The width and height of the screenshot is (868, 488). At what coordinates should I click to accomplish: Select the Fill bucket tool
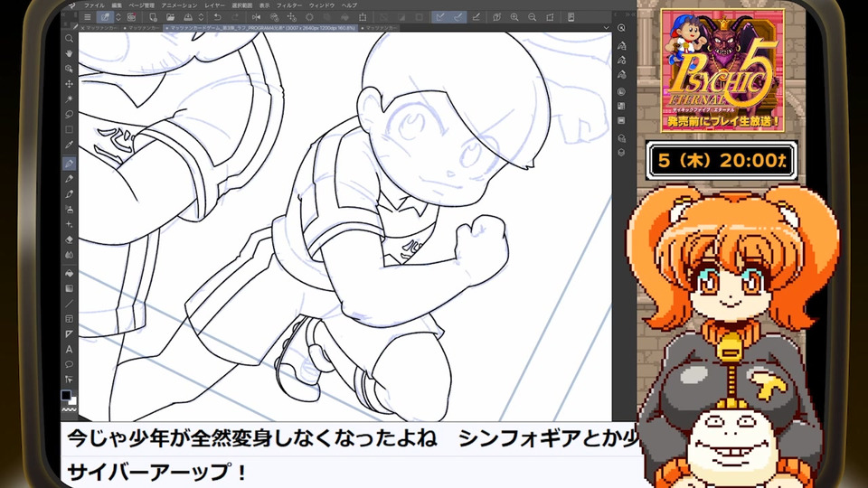70,273
